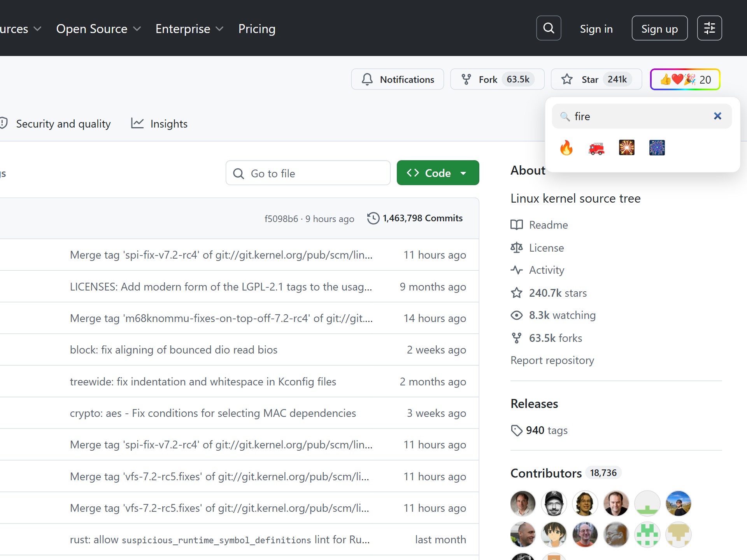This screenshot has width=747, height=560.
Task: Expand the Enterprise menu
Action: [x=189, y=29]
